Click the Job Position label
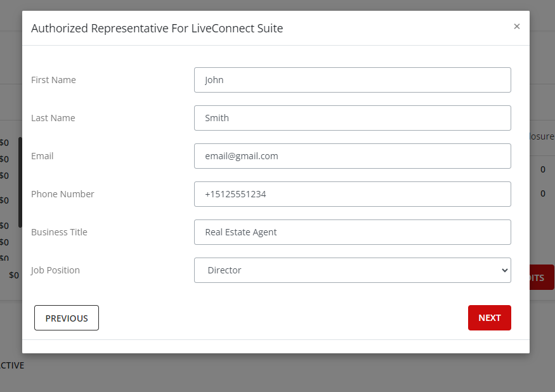The image size is (555, 392). (x=55, y=270)
